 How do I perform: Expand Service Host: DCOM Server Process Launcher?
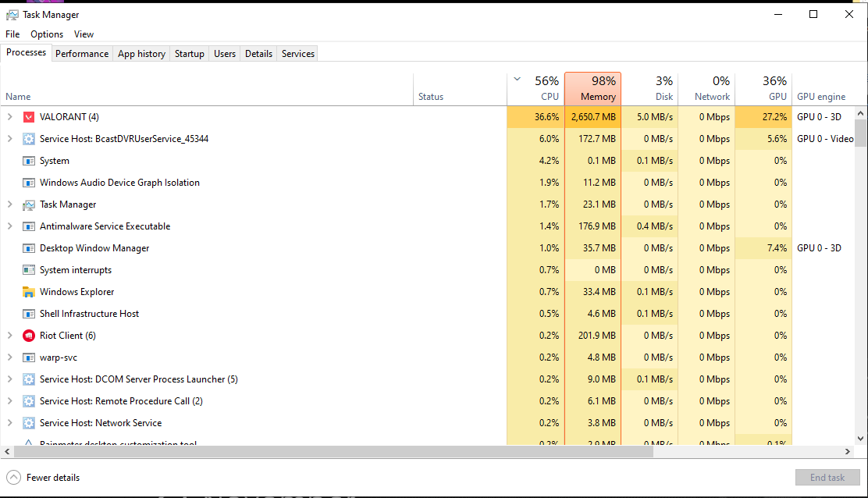click(x=10, y=379)
